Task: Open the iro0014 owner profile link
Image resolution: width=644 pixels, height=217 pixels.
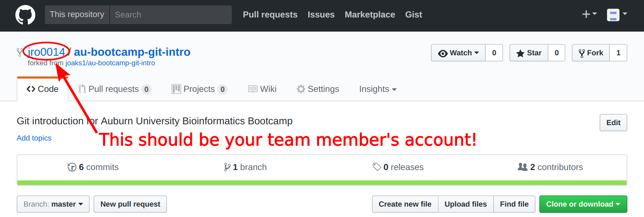Action: [47, 52]
